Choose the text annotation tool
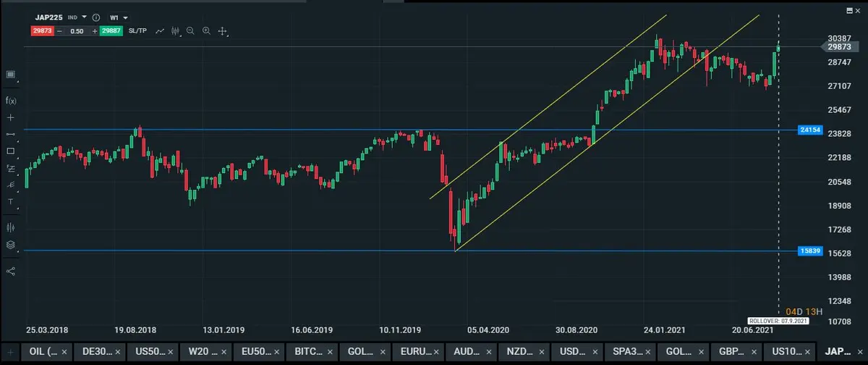Screen dimensions: 868x365 [11, 202]
